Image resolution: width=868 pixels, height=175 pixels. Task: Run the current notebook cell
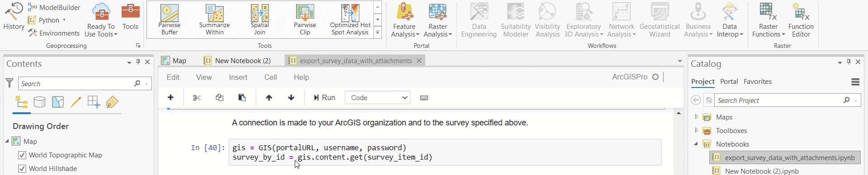pos(324,97)
